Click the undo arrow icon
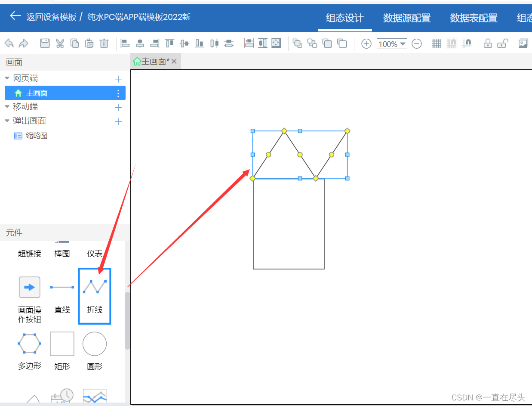 pyautogui.click(x=9, y=43)
